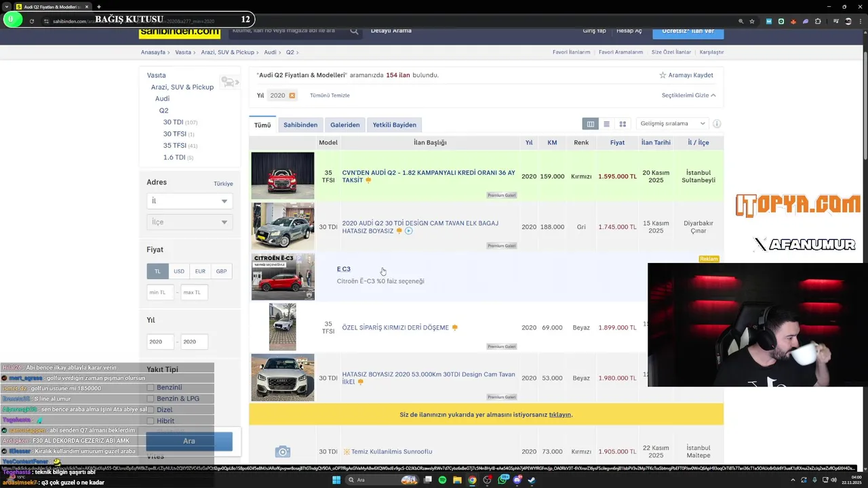
Task: Click the star icon beside Aramayı Kaydet
Action: pos(663,75)
